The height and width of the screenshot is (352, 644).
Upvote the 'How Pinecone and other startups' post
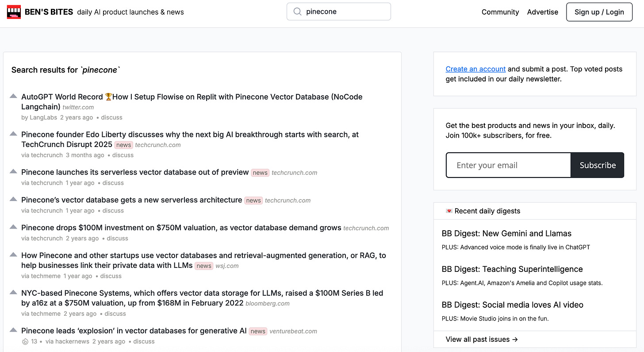13,255
